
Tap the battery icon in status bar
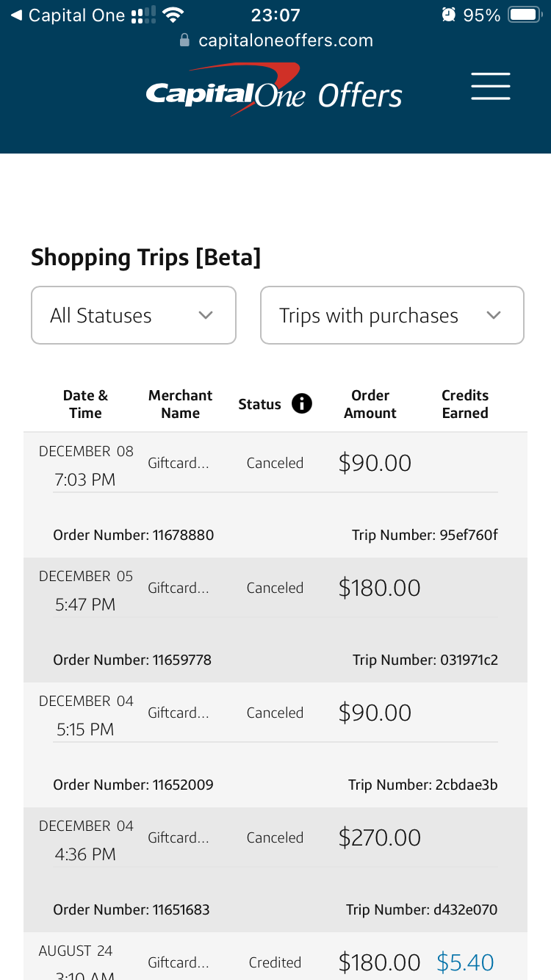(x=525, y=15)
